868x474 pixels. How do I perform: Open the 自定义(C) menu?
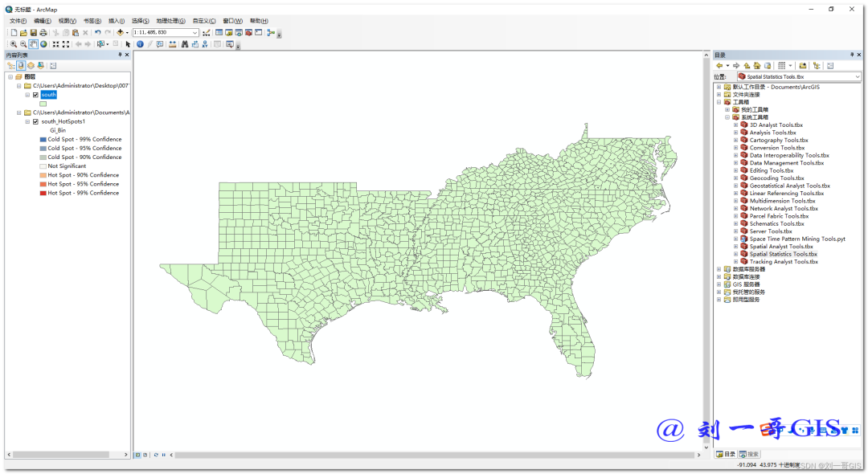(x=204, y=21)
